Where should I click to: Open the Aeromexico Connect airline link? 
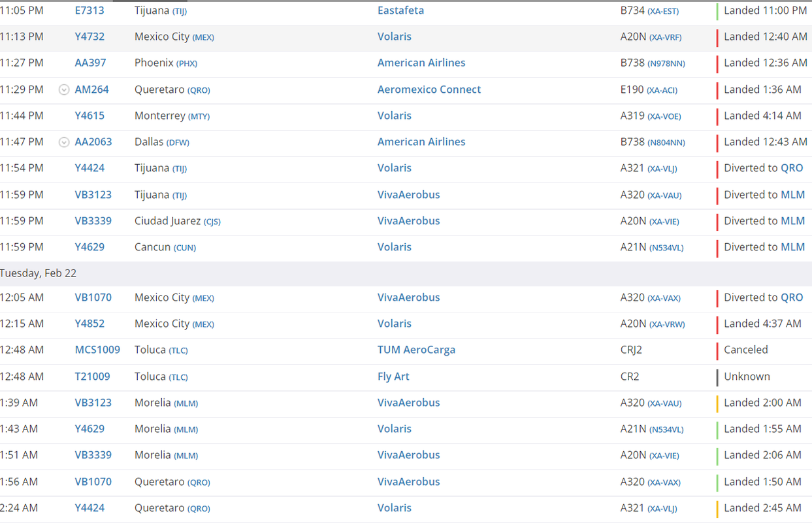pos(429,90)
